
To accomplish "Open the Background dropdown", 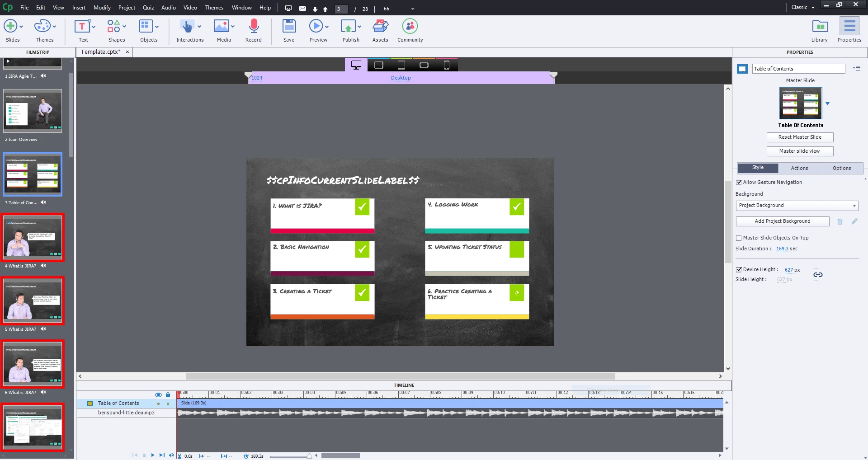I will [797, 206].
